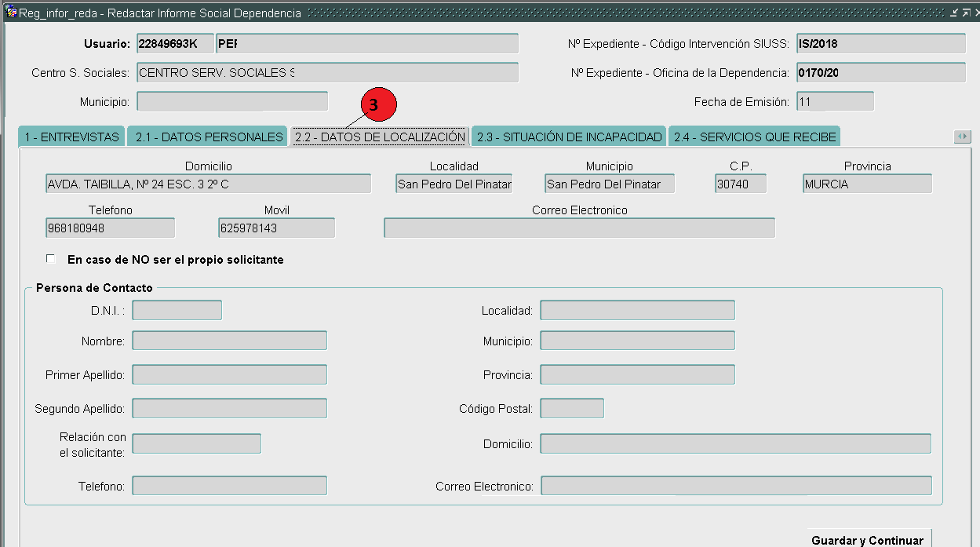This screenshot has width=980, height=547.
Task: Click the tab scroll arrows button
Action: tap(962, 137)
